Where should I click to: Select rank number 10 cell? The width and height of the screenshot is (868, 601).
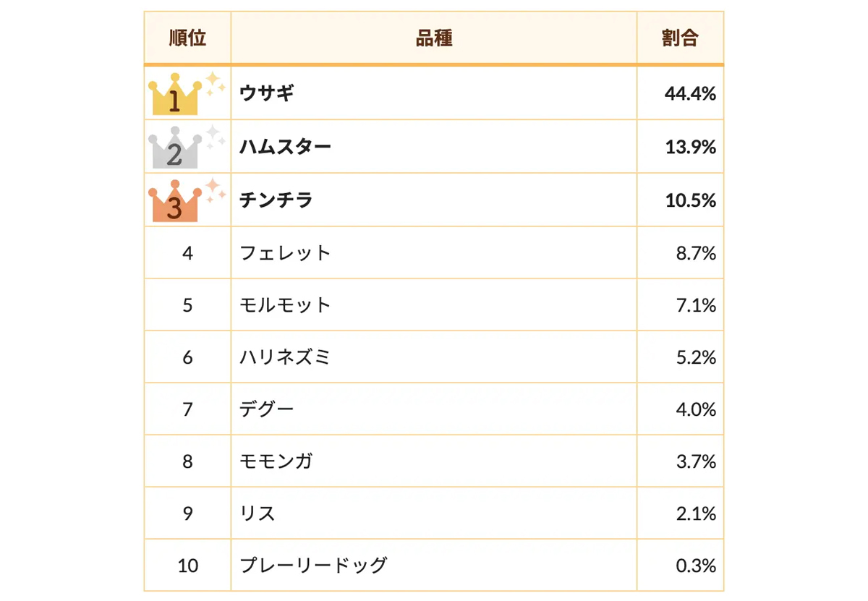click(x=187, y=566)
